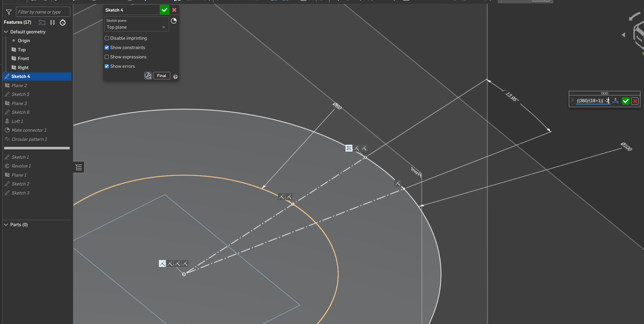The height and width of the screenshot is (324, 644).
Task: Expand the dimension field chevron arrow
Action: pos(573,100)
